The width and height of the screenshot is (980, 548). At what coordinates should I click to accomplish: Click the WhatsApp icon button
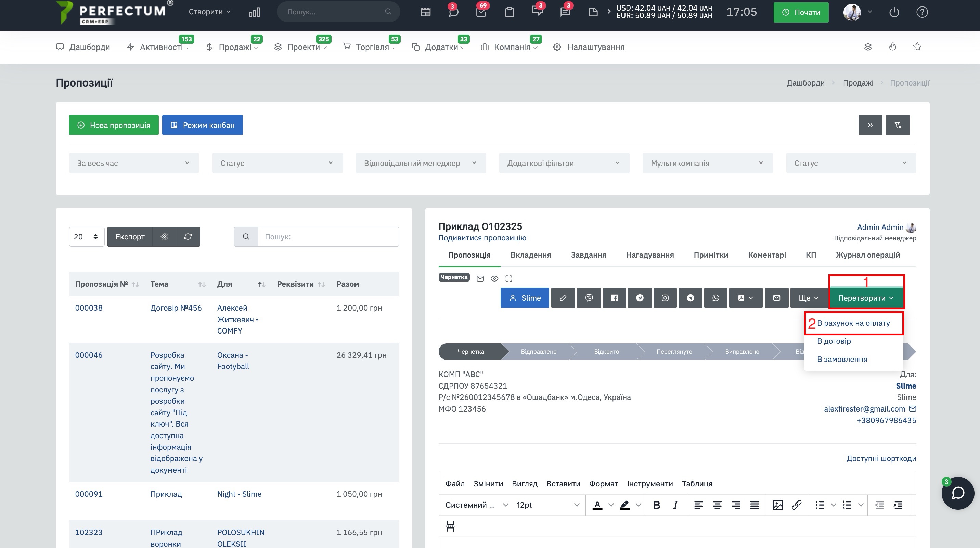click(x=715, y=298)
